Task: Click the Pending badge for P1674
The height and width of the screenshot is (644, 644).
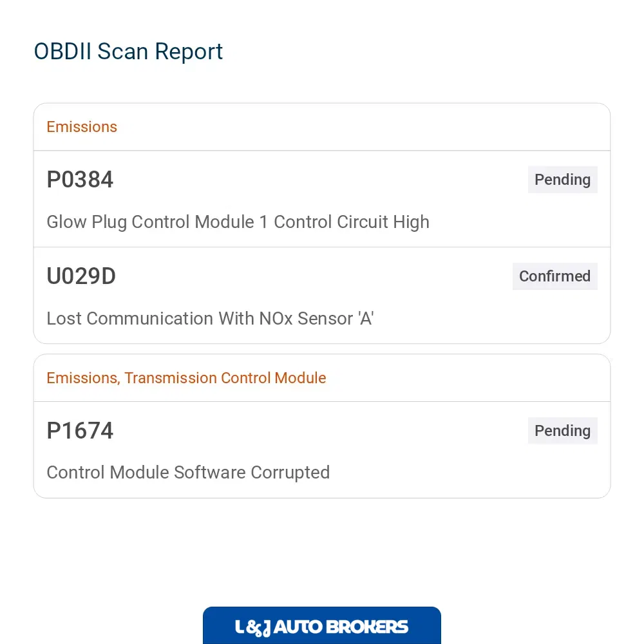Action: pyautogui.click(x=563, y=430)
